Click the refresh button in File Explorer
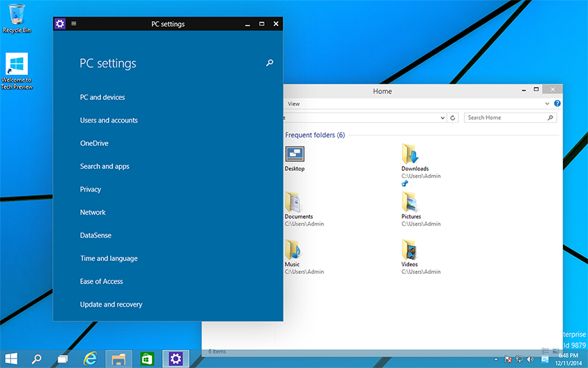The height and width of the screenshot is (368, 588). point(453,118)
